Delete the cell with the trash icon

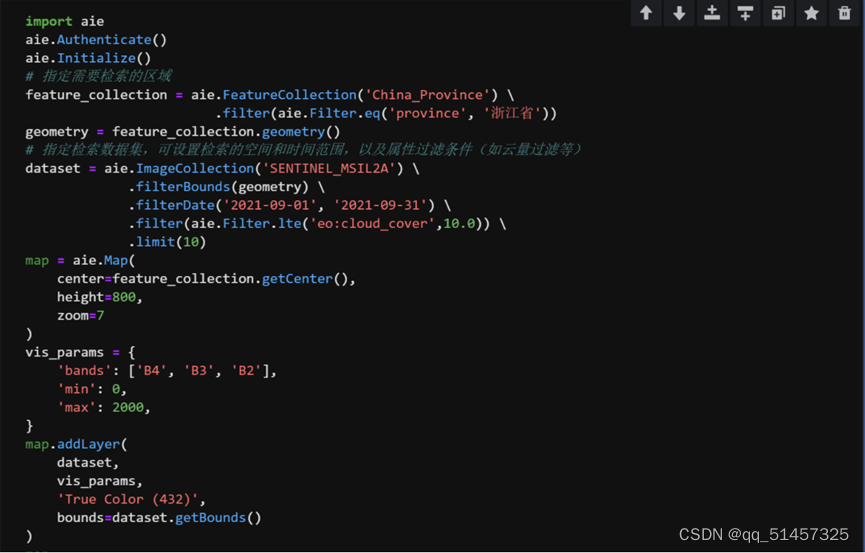pyautogui.click(x=845, y=13)
